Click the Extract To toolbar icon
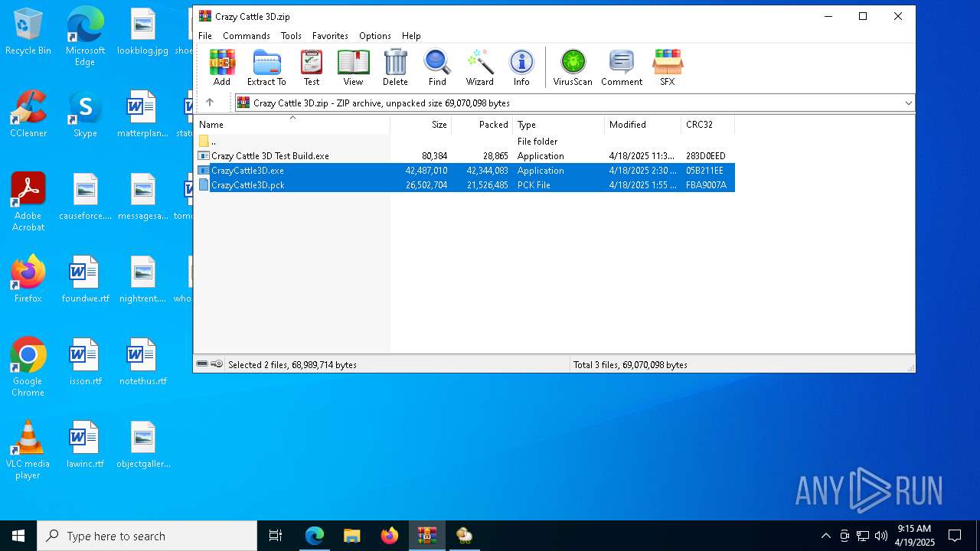980x551 pixels. click(266, 67)
